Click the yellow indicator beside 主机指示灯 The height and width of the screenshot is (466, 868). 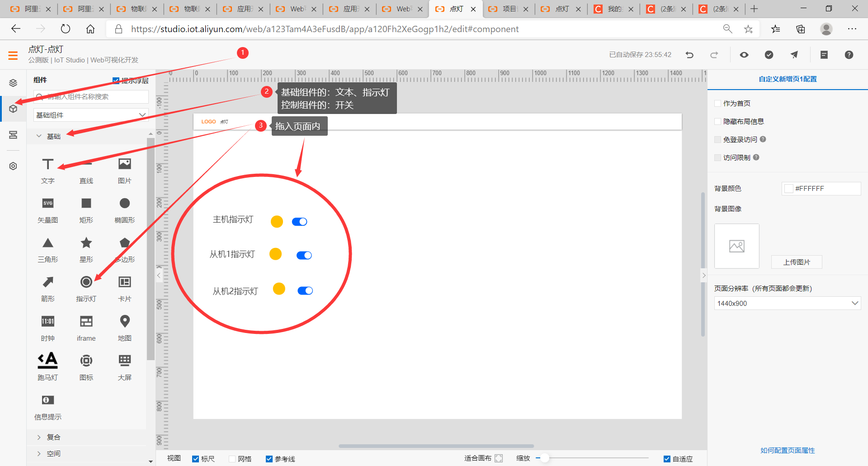tap(277, 221)
